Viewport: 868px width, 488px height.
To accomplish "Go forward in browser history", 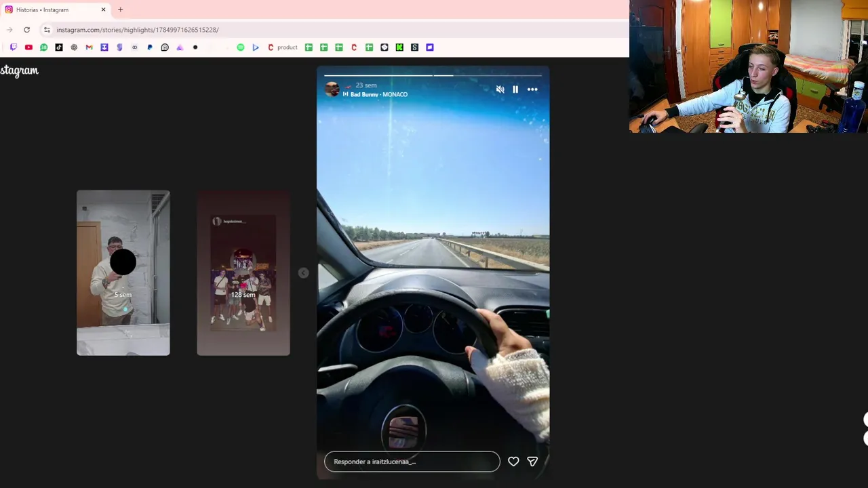I will [9, 30].
